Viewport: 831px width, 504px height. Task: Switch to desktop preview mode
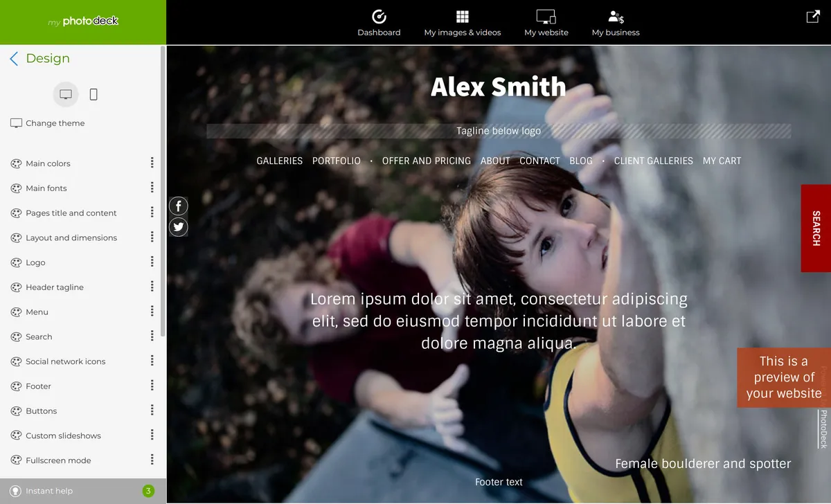[x=66, y=94]
